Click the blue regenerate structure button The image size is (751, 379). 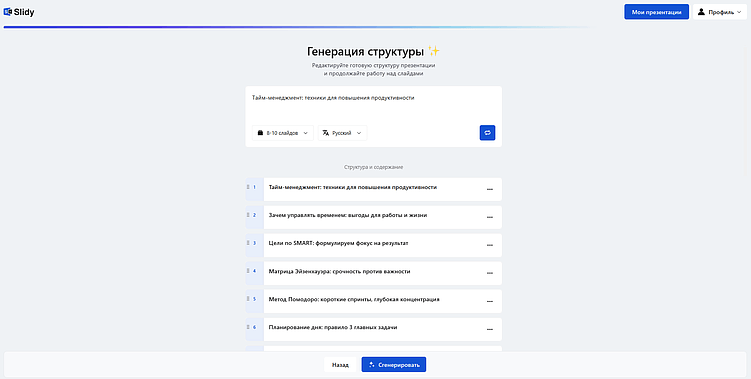[487, 133]
